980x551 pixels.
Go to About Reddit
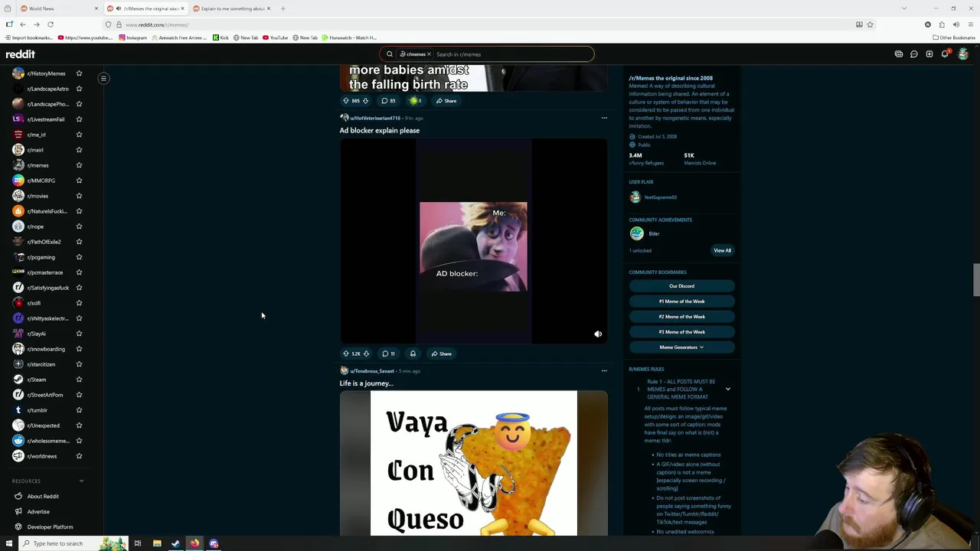point(43,496)
